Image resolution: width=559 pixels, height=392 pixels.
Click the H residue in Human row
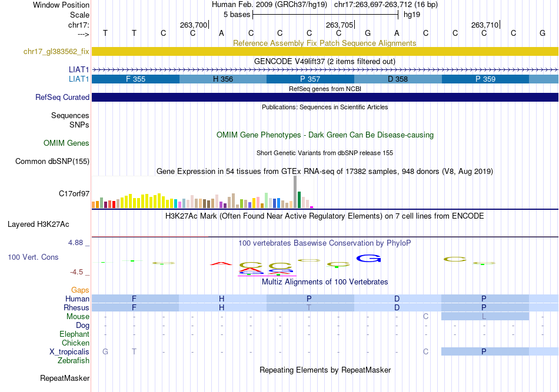click(x=221, y=299)
